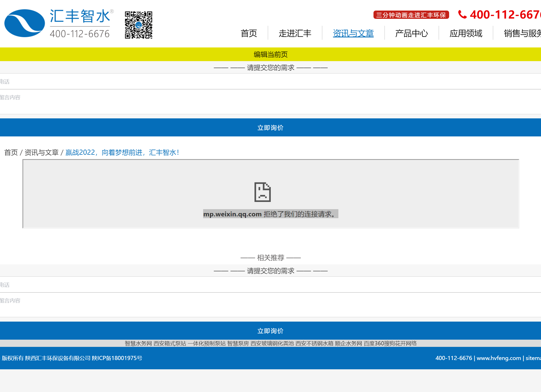Viewport: 541px width, 392px height.
Task: Click the QR code image
Action: 139,25
